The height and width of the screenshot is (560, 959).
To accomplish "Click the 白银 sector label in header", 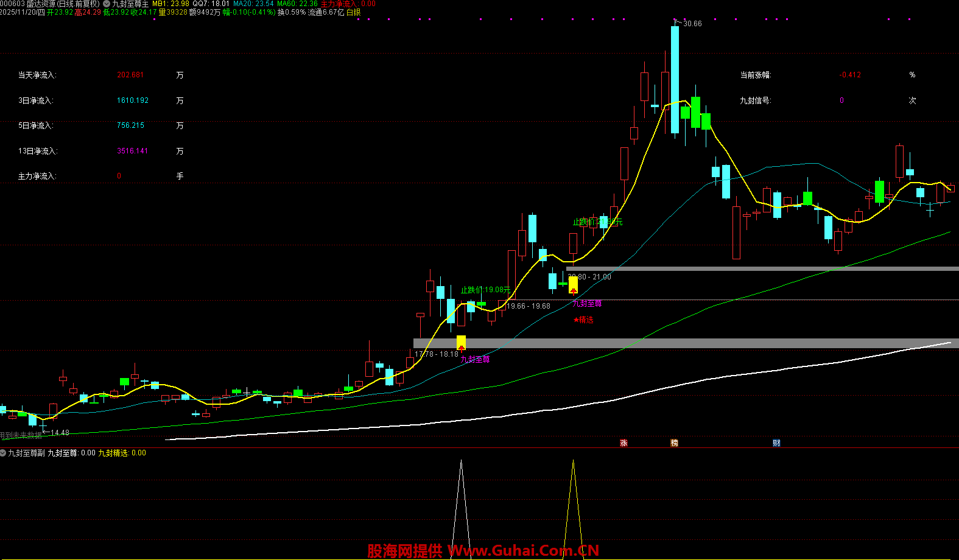I will (x=353, y=12).
